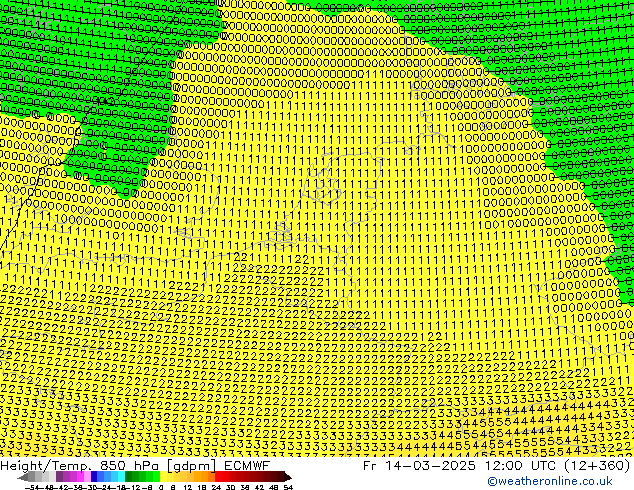Pick the magenta swatch above the -36 label
Image resolution: width=634 pixels, height=490 pixels.
click(80, 477)
